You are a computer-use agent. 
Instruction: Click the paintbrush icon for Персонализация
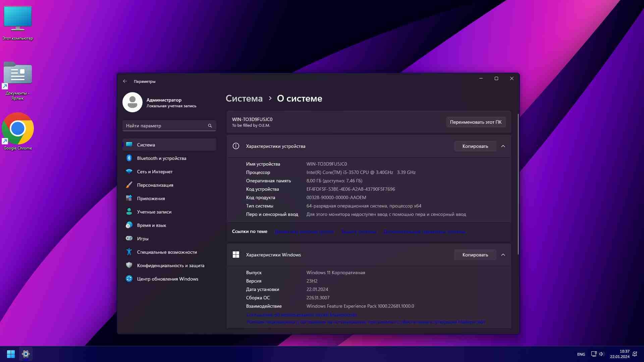coord(129,185)
